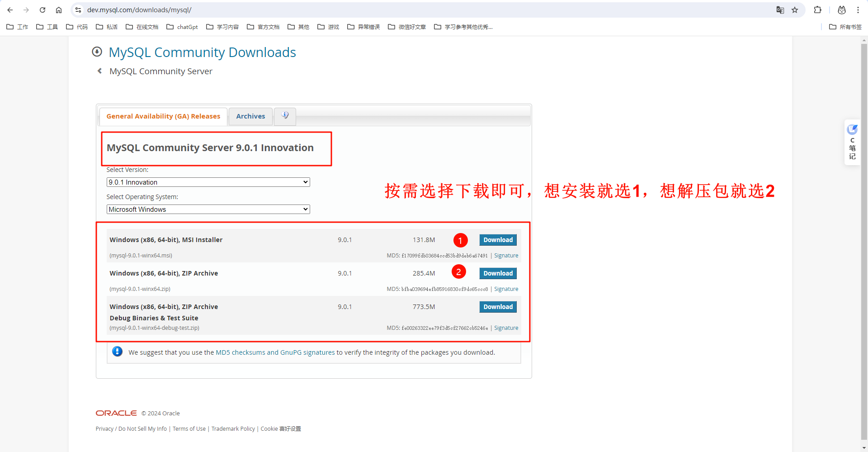Bookmark this page with the star icon
The image size is (868, 452).
795,10
